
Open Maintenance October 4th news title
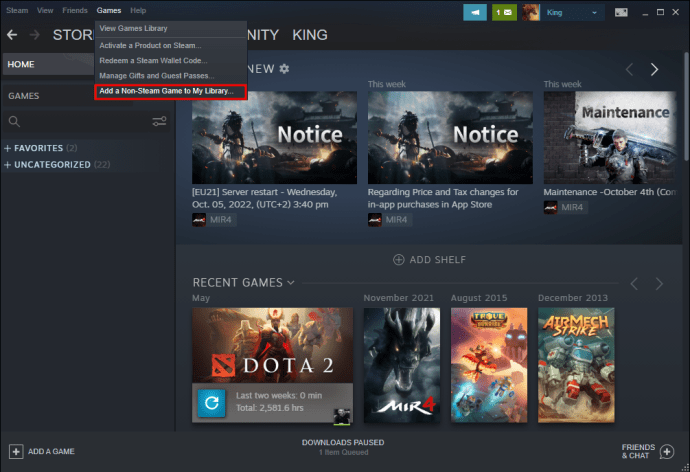point(609,192)
